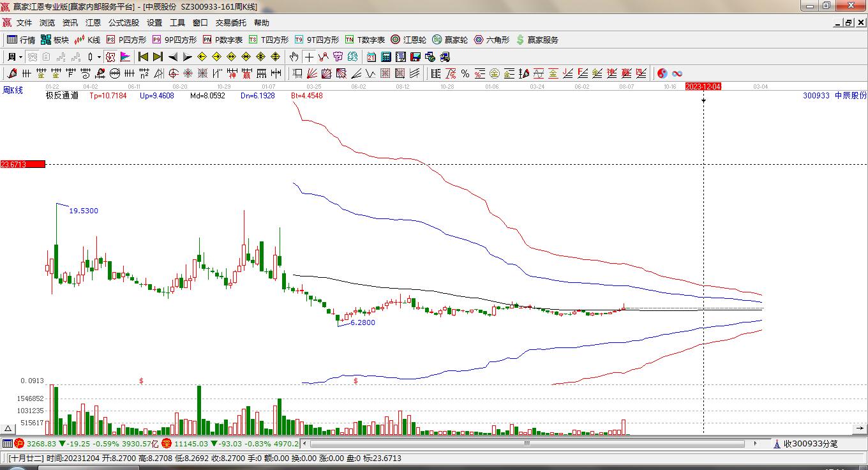Open the 文件 menu
This screenshot has height=470, width=868.
point(24,23)
